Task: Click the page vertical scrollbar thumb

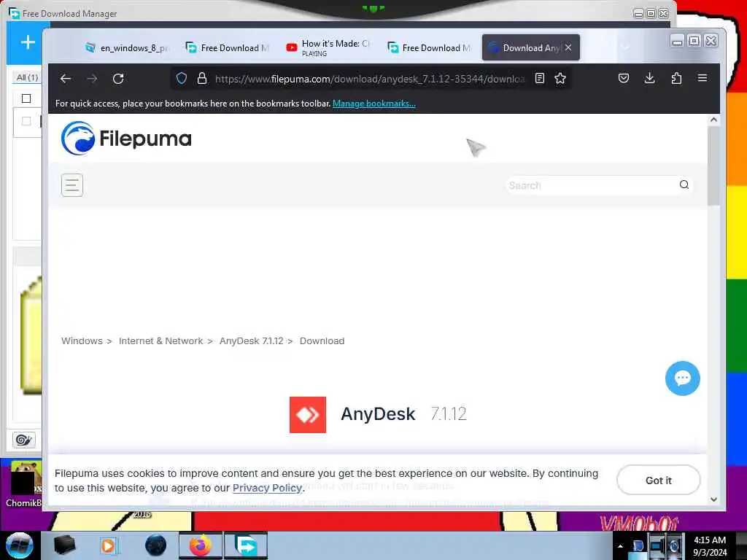Action: (713, 166)
